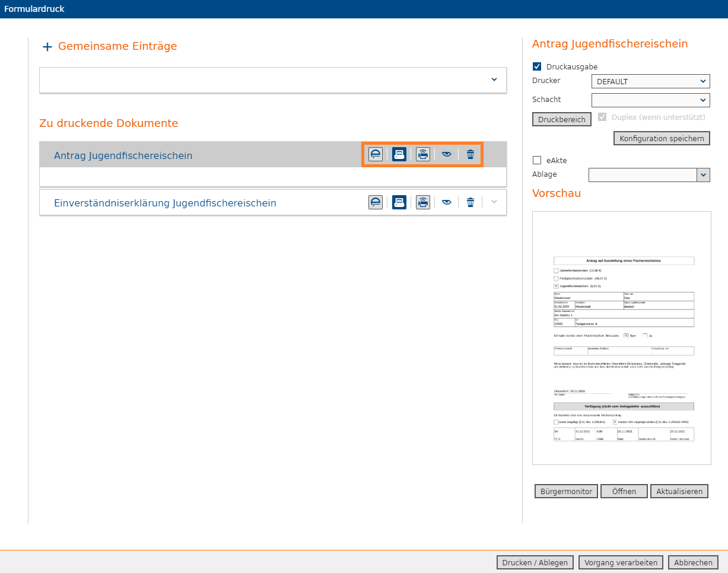Viewport: 728px width, 573px height.
Task: Enable the eAkte checkbox
Action: click(537, 160)
